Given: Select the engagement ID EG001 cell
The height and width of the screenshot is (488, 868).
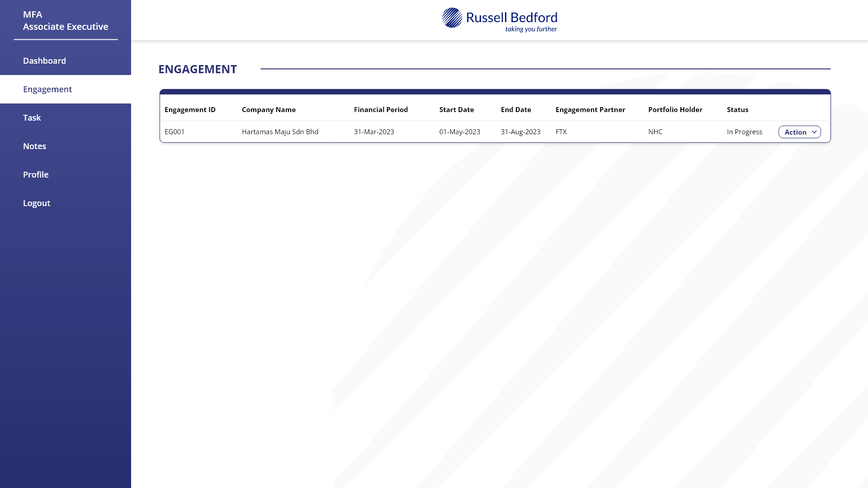Looking at the screenshot, I should (x=175, y=132).
